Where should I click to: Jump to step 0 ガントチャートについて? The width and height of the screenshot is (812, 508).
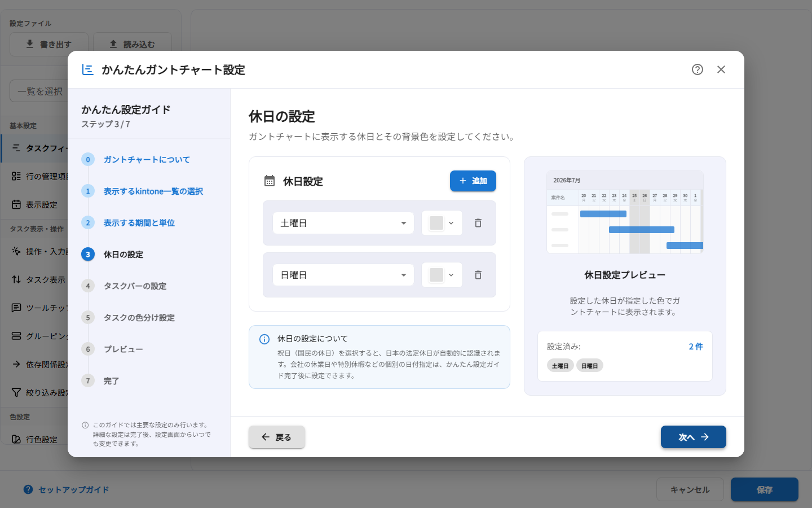pos(136,160)
